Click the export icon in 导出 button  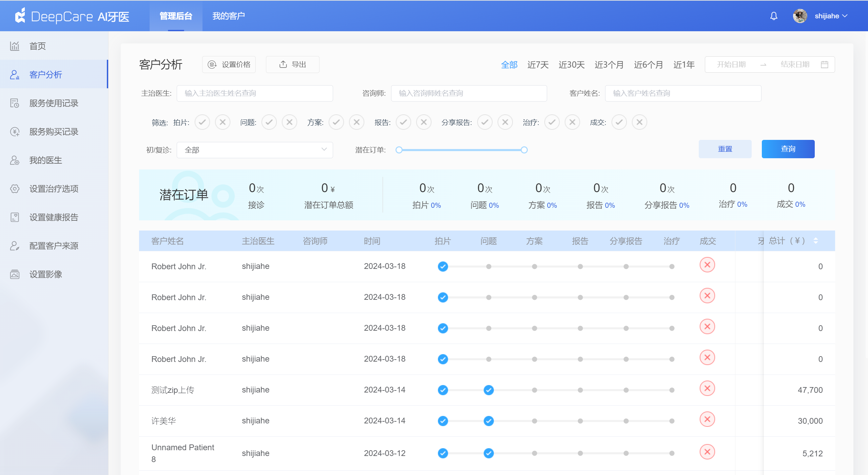tap(283, 64)
